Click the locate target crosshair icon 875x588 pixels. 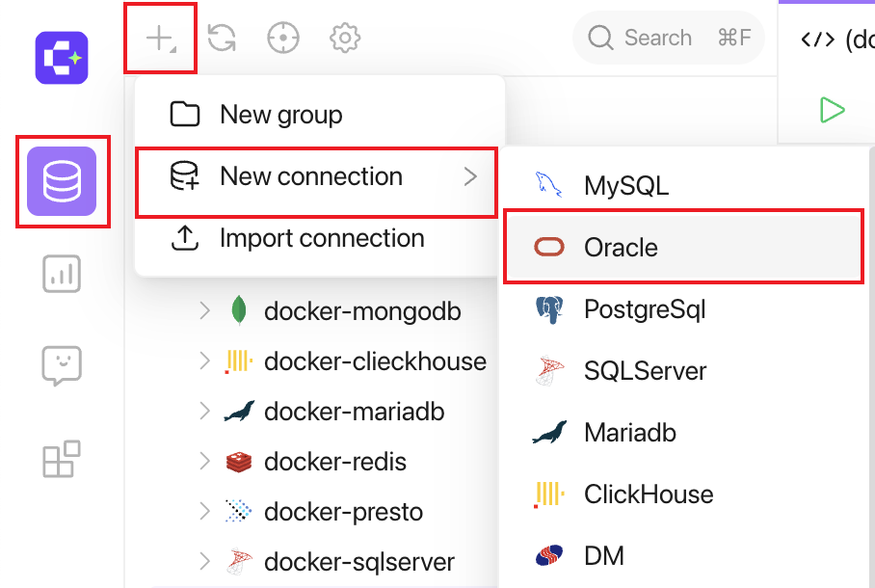(x=283, y=38)
